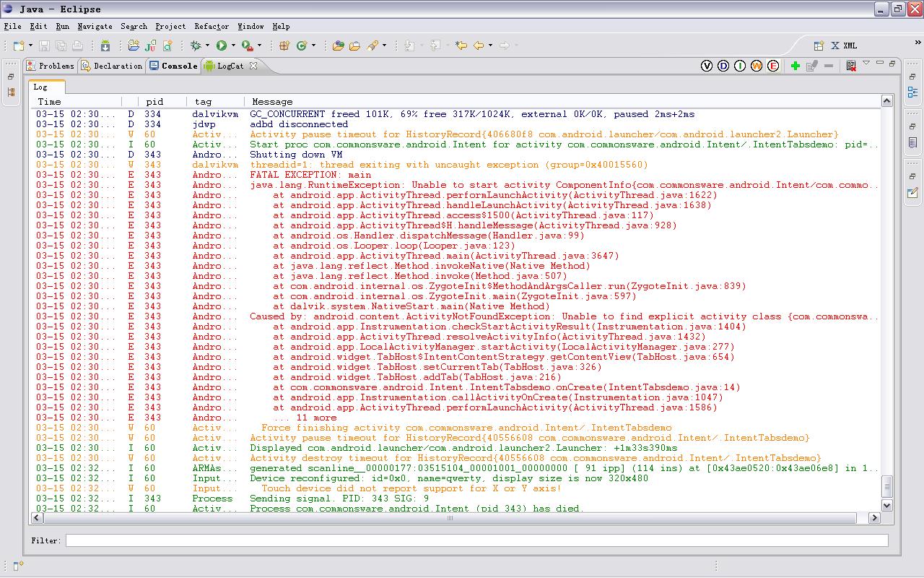Toggle the Debug (D) log level filter
The image size is (924, 578).
pos(723,66)
